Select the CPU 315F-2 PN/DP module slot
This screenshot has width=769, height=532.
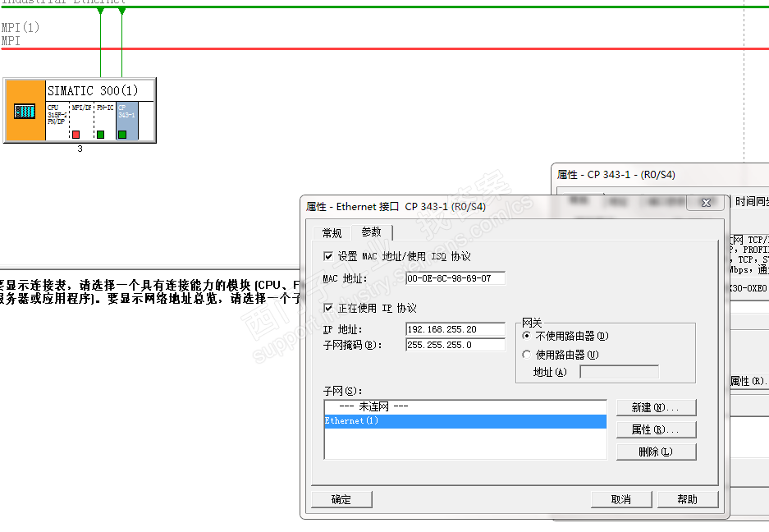pyautogui.click(x=57, y=121)
